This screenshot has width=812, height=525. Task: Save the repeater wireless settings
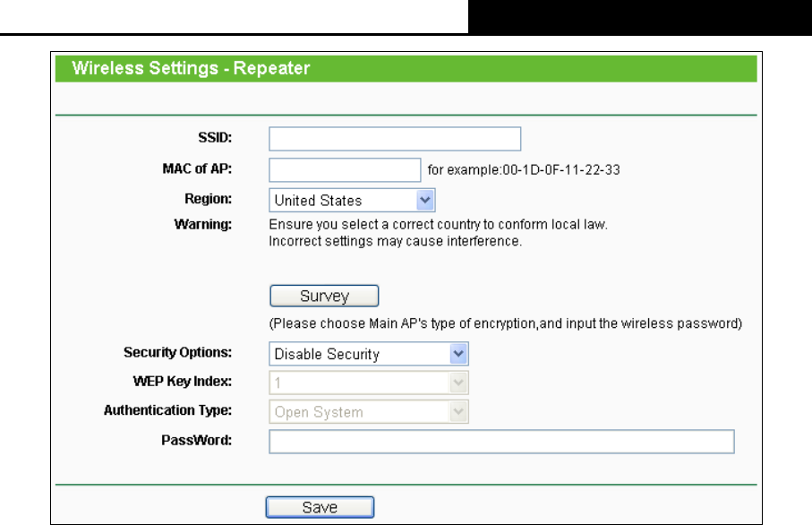coord(320,507)
